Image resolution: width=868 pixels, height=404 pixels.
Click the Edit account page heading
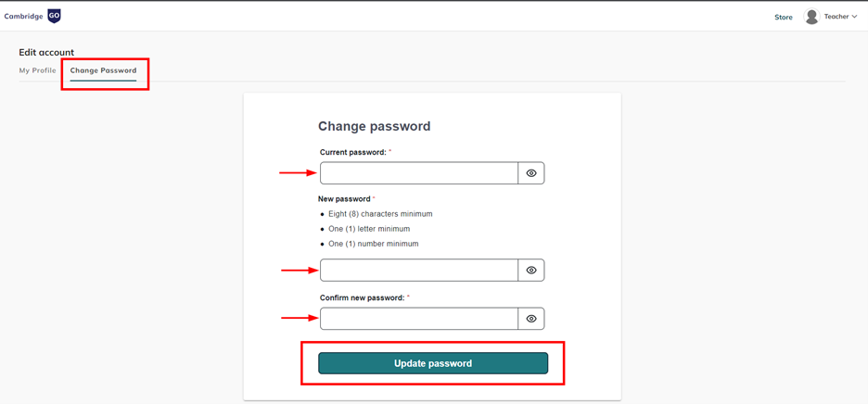tap(46, 52)
